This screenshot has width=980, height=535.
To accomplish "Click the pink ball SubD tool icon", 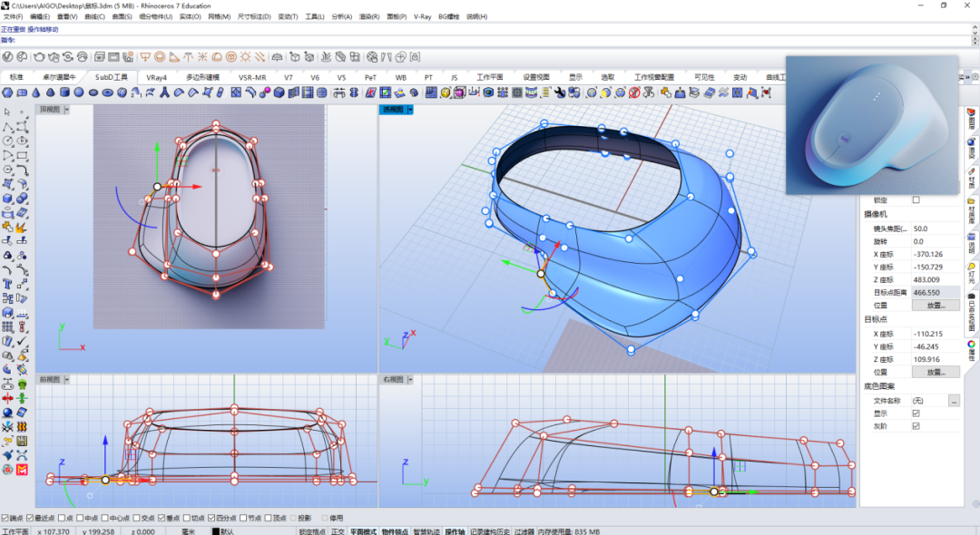I will [x=264, y=92].
